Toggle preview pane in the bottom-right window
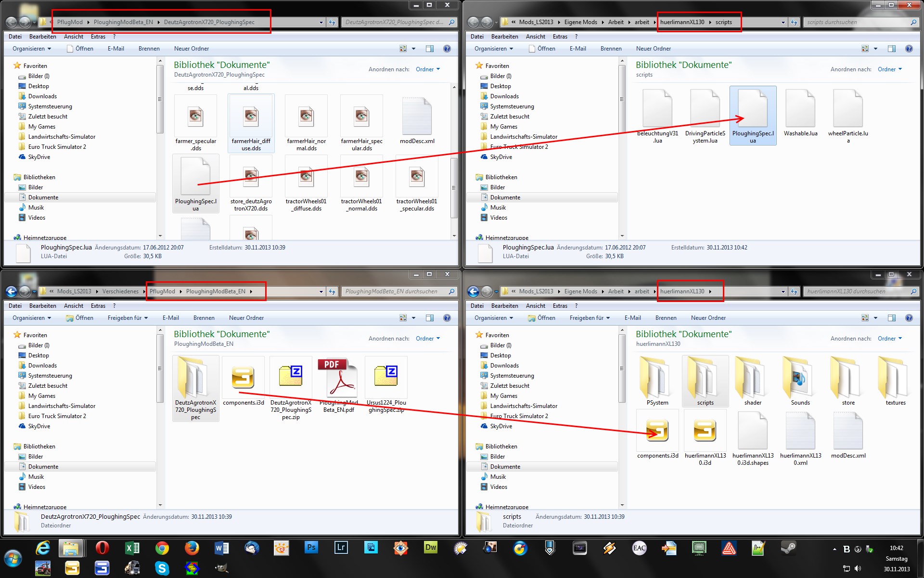This screenshot has width=924, height=578. tap(891, 318)
